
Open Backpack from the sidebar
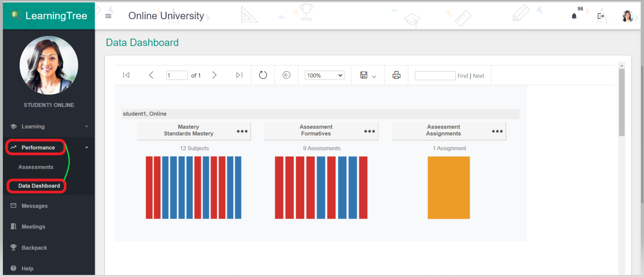pyautogui.click(x=34, y=248)
